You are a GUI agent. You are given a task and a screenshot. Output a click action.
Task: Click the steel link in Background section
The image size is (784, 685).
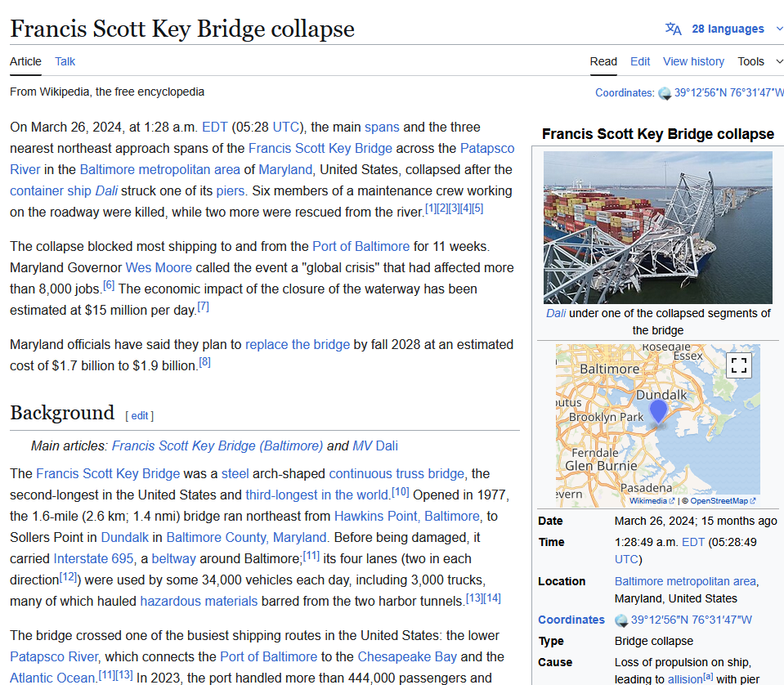[235, 473]
